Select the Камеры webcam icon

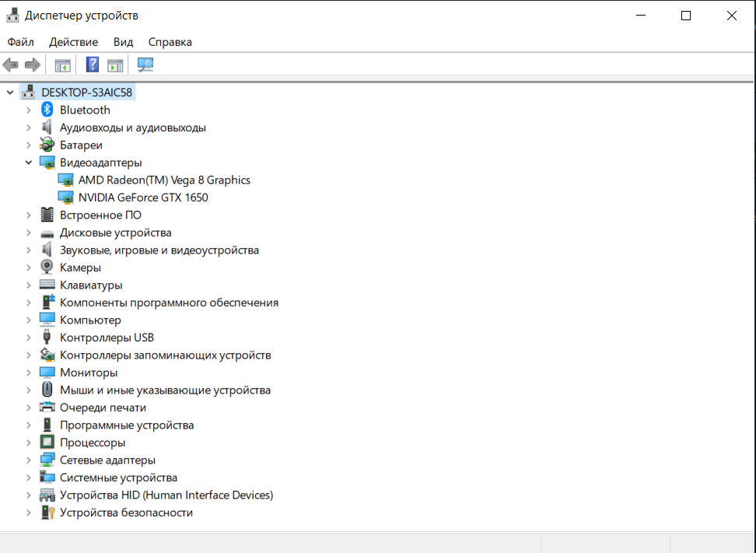[47, 267]
